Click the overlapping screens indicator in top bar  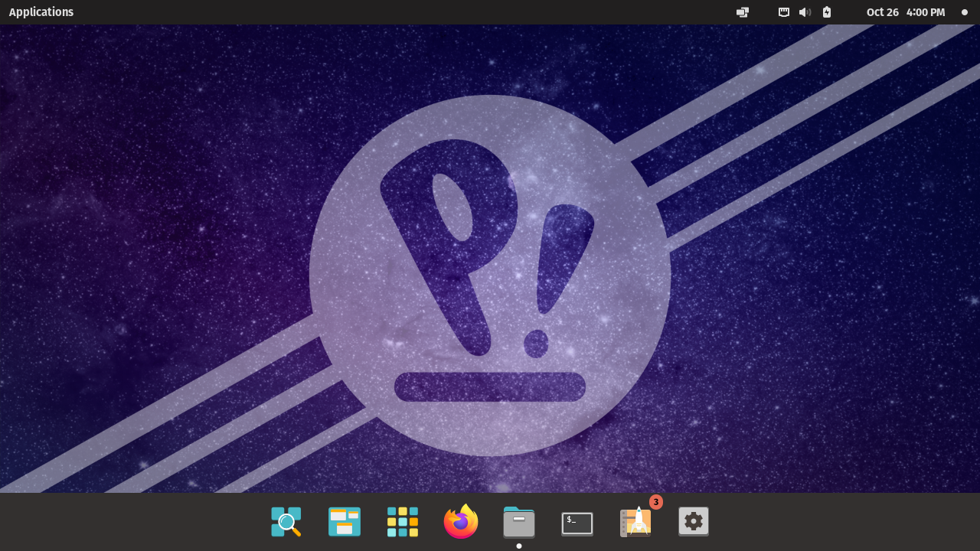(743, 12)
